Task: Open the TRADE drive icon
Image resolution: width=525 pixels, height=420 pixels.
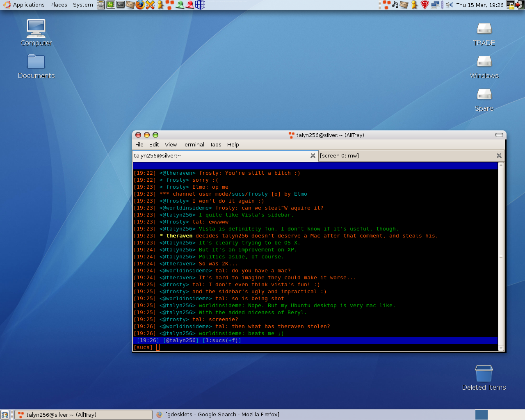Action: tap(484, 34)
